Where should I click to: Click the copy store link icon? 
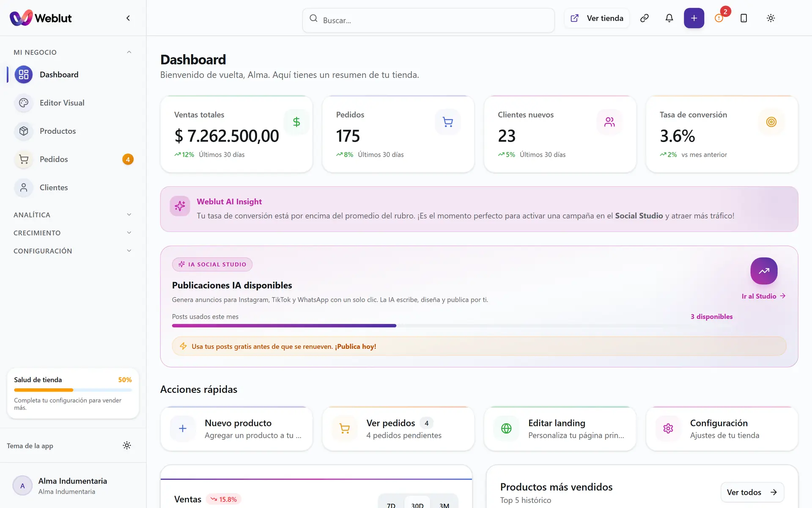tap(645, 18)
